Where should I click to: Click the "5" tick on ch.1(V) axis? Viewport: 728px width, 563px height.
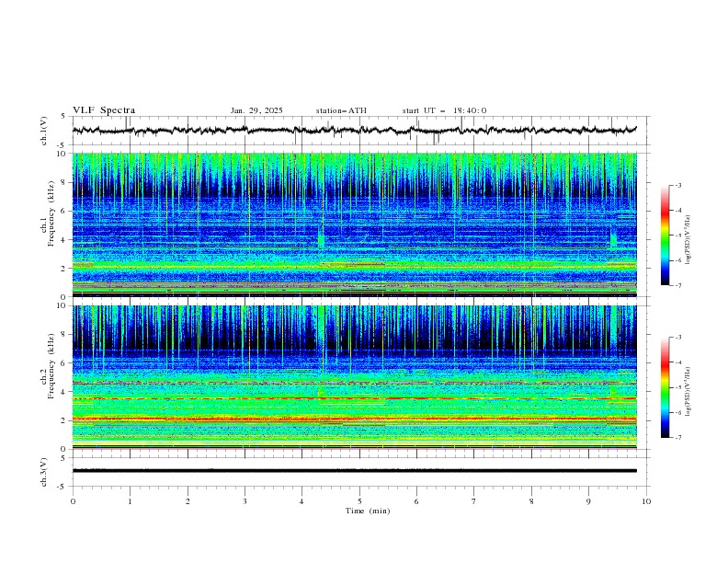pos(63,116)
